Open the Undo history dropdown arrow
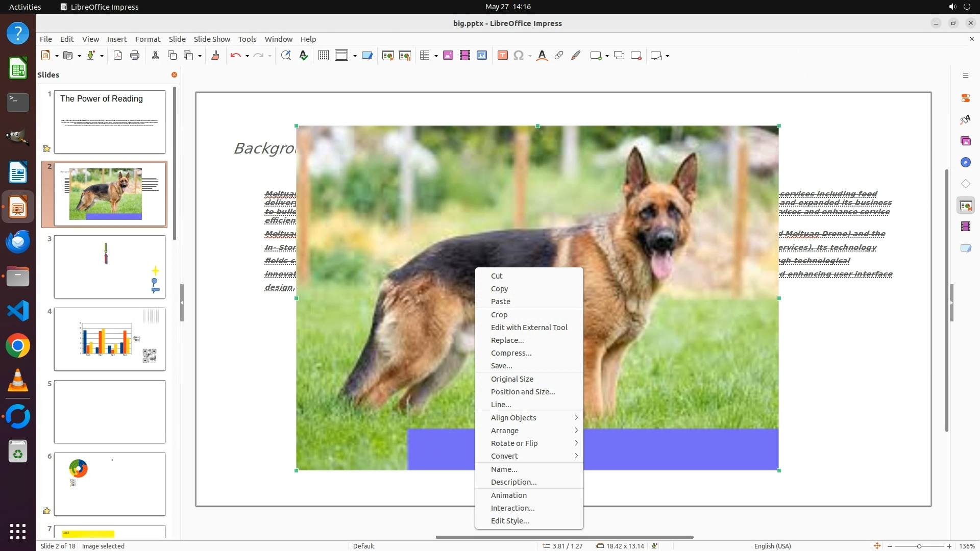The width and height of the screenshot is (980, 551). coord(247,56)
